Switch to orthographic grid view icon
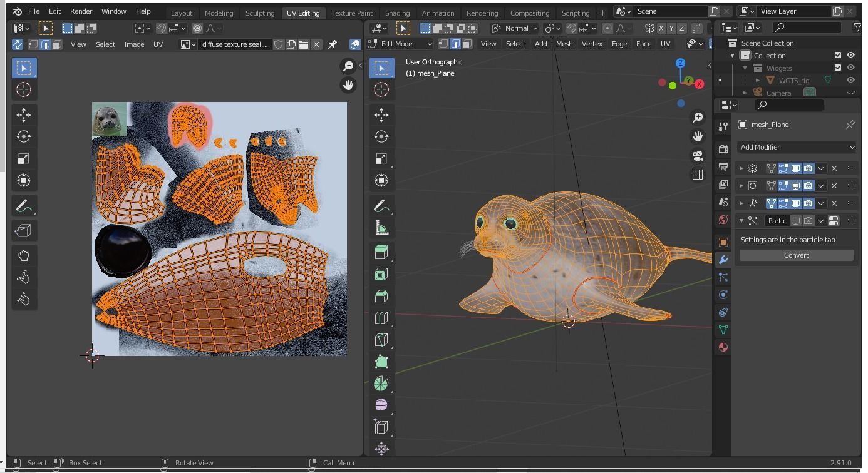The height and width of the screenshot is (473, 868). pos(698,175)
